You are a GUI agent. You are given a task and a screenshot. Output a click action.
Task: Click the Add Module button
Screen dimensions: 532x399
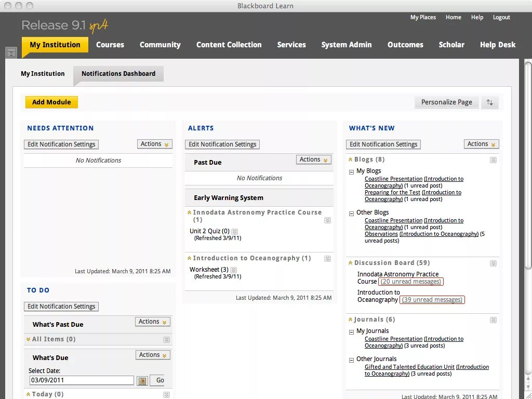point(51,102)
